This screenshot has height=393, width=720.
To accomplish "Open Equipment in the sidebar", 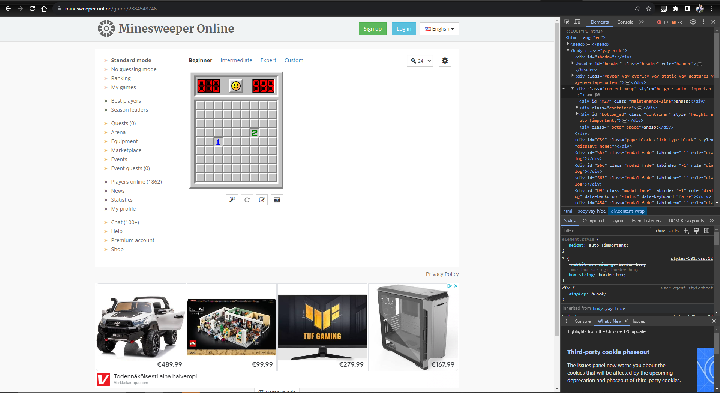I will coord(124,141).
